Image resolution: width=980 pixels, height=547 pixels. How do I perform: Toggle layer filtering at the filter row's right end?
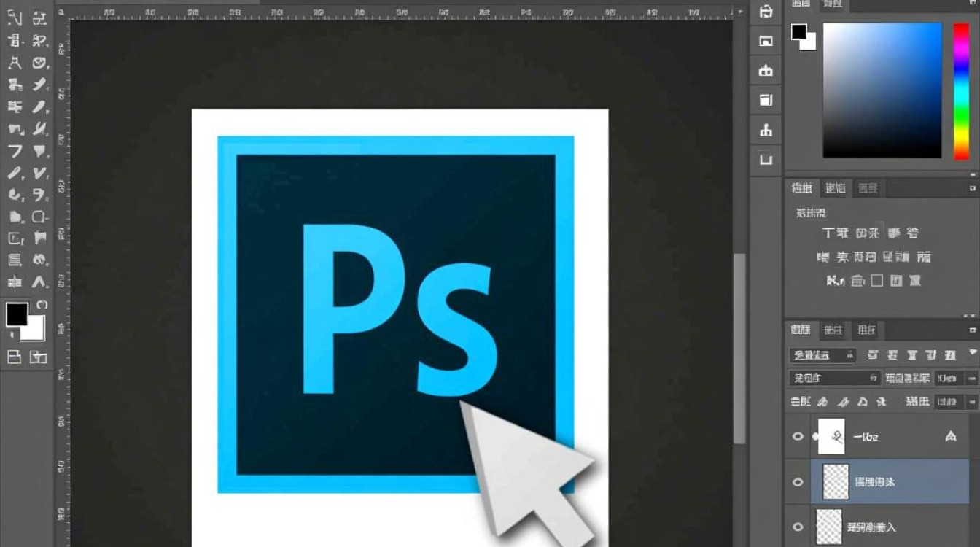[972, 354]
